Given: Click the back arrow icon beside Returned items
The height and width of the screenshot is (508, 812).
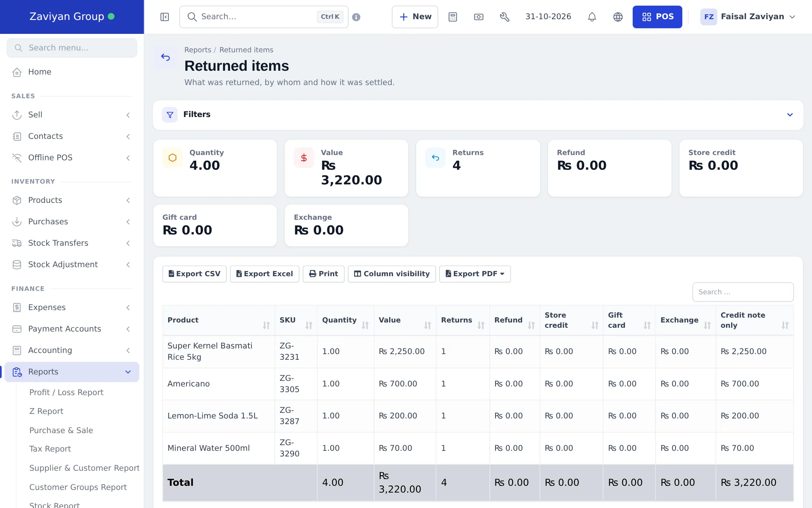Looking at the screenshot, I should coord(165,57).
